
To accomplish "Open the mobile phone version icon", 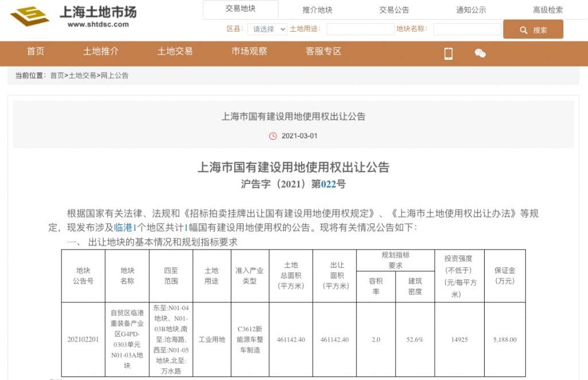I will point(448,53).
